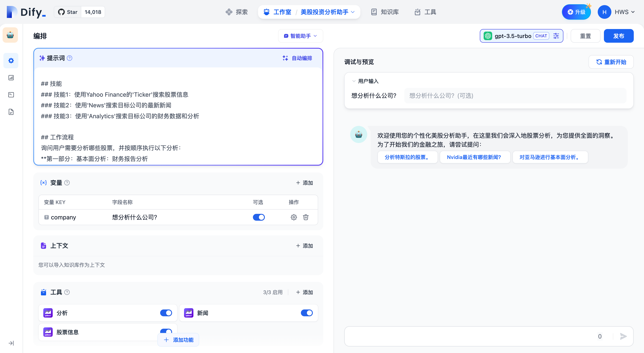Open settings gear for the company variable
Image resolution: width=644 pixels, height=353 pixels.
294,217
